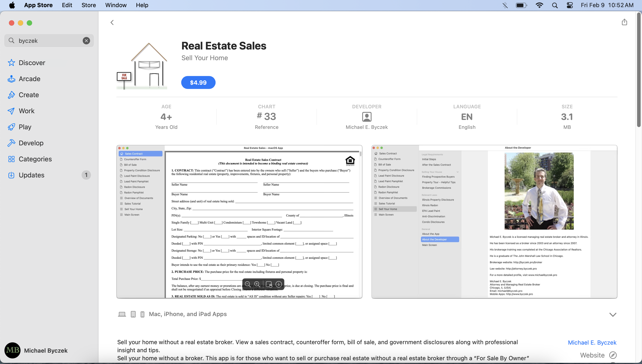The image size is (642, 364).
Task: Click the Sell Your Home subtitle
Action: [204, 58]
